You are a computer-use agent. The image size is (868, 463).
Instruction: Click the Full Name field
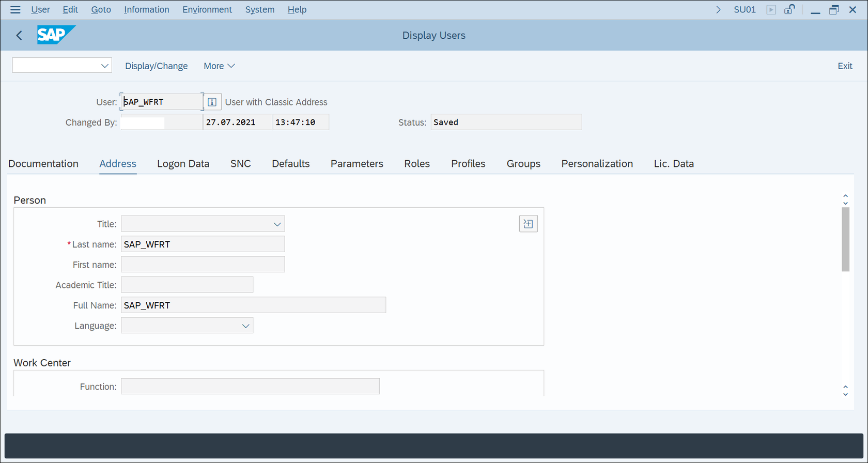click(x=253, y=305)
